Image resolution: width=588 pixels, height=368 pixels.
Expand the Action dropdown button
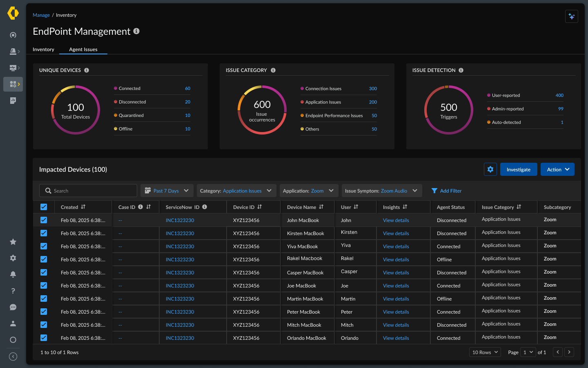557,169
